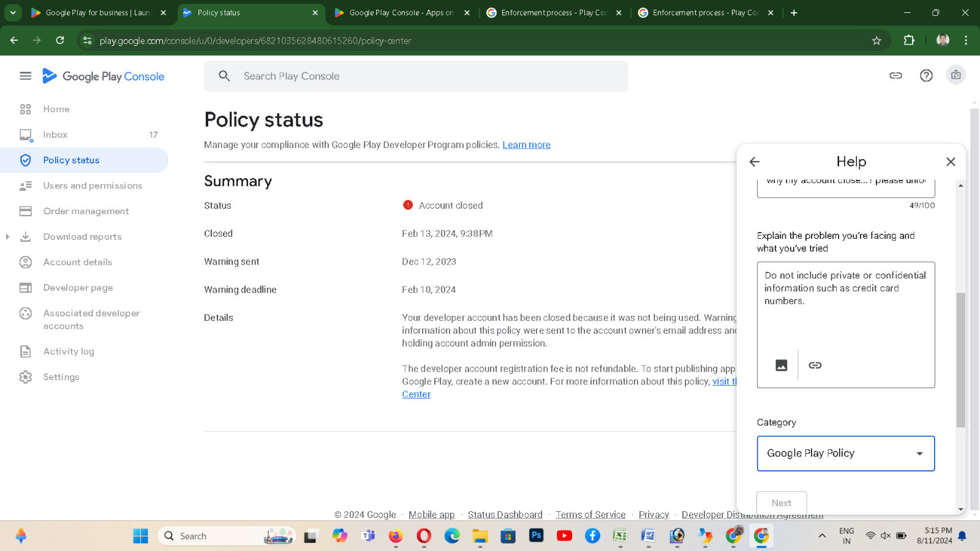Image resolution: width=980 pixels, height=551 pixels.
Task: Show hidden system tray icons
Action: point(822,536)
